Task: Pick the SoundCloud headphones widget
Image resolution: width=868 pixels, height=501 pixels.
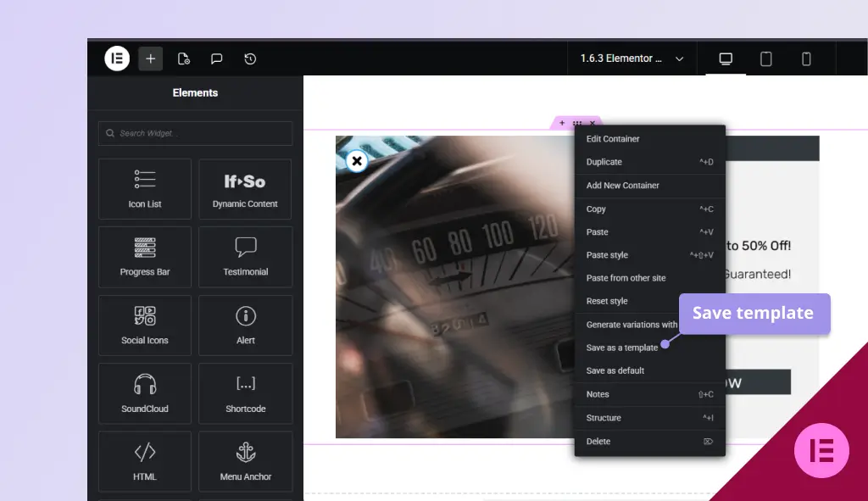Action: pos(145,393)
